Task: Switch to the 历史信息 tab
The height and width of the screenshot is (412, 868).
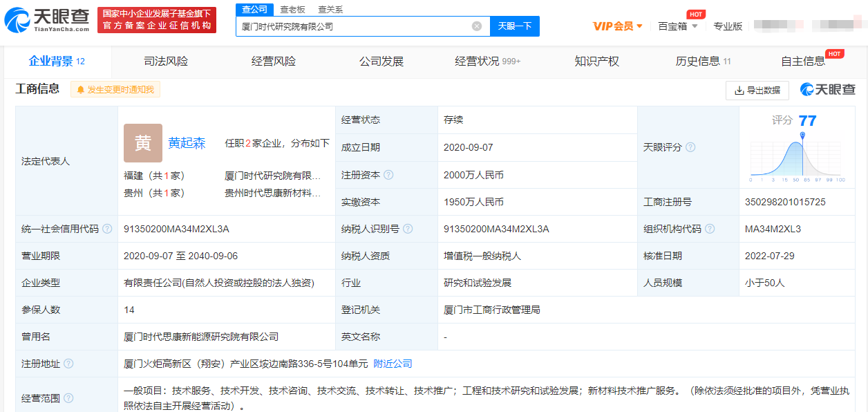Action: click(704, 62)
